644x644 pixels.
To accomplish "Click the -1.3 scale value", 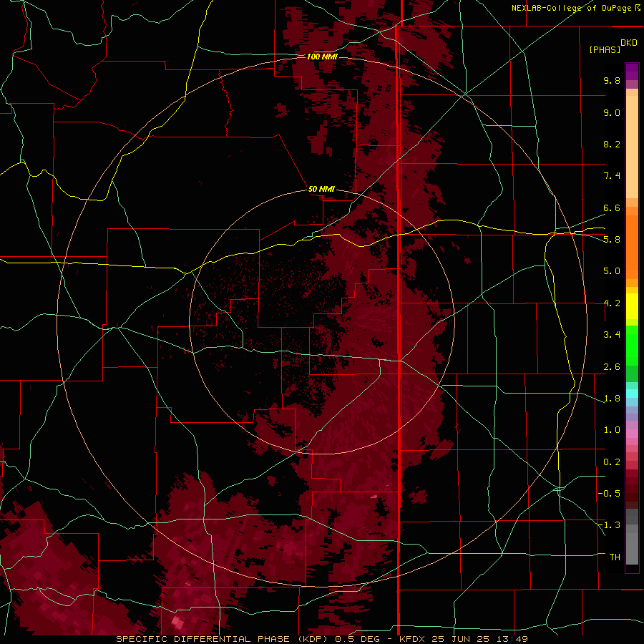I will pyautogui.click(x=609, y=525).
